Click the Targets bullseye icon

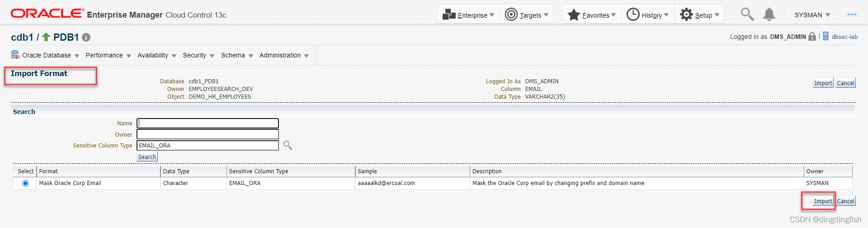[x=511, y=14]
